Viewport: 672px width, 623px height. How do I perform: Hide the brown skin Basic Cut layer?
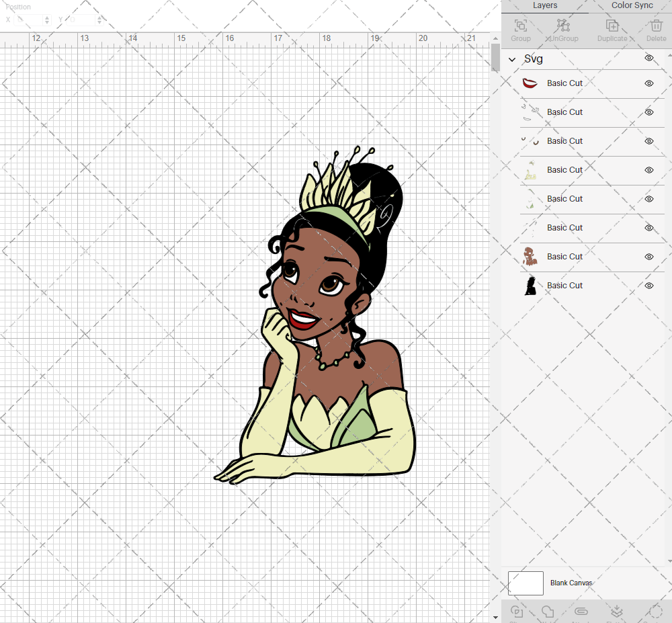pos(649,257)
